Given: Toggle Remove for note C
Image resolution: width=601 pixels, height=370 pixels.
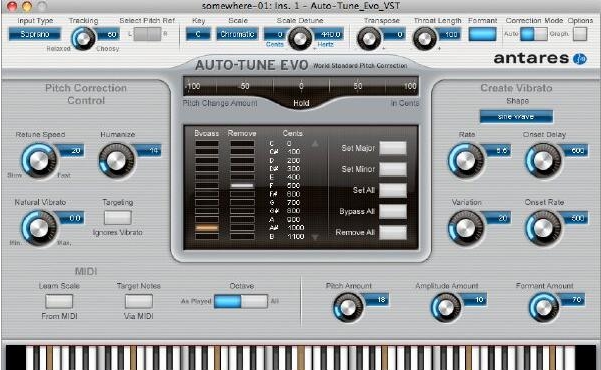Looking at the screenshot, I should [x=242, y=144].
